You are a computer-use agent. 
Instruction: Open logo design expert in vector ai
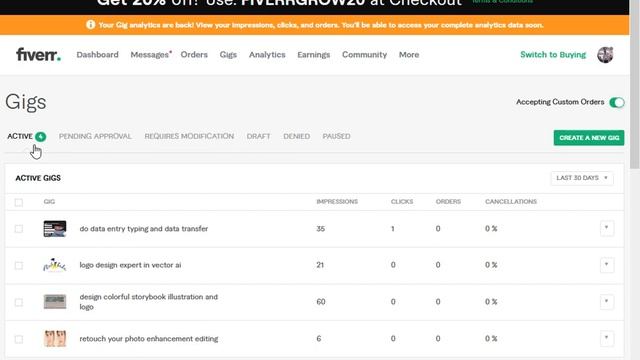click(x=130, y=265)
